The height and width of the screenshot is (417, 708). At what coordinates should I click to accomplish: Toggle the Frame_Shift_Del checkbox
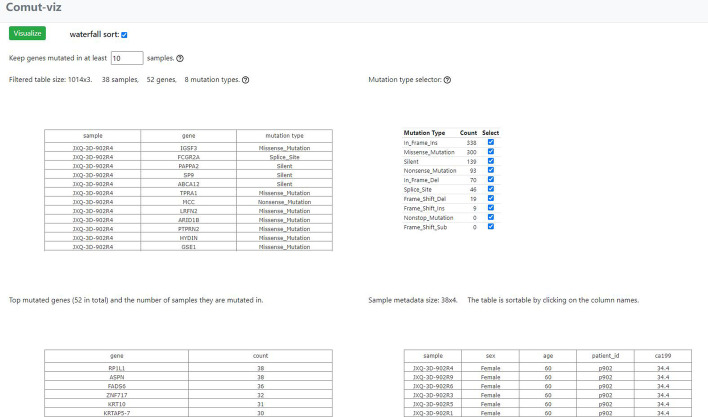click(490, 199)
